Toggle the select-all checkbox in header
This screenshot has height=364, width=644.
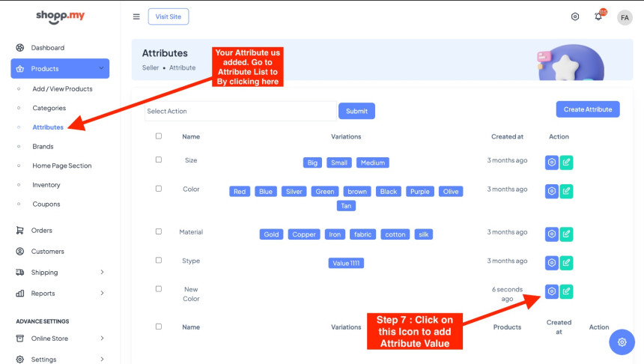point(159,136)
